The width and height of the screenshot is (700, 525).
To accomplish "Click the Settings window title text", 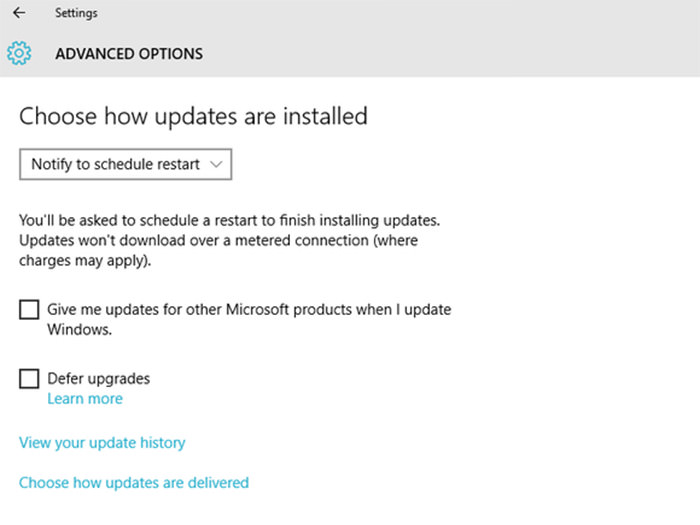I will click(x=76, y=14).
